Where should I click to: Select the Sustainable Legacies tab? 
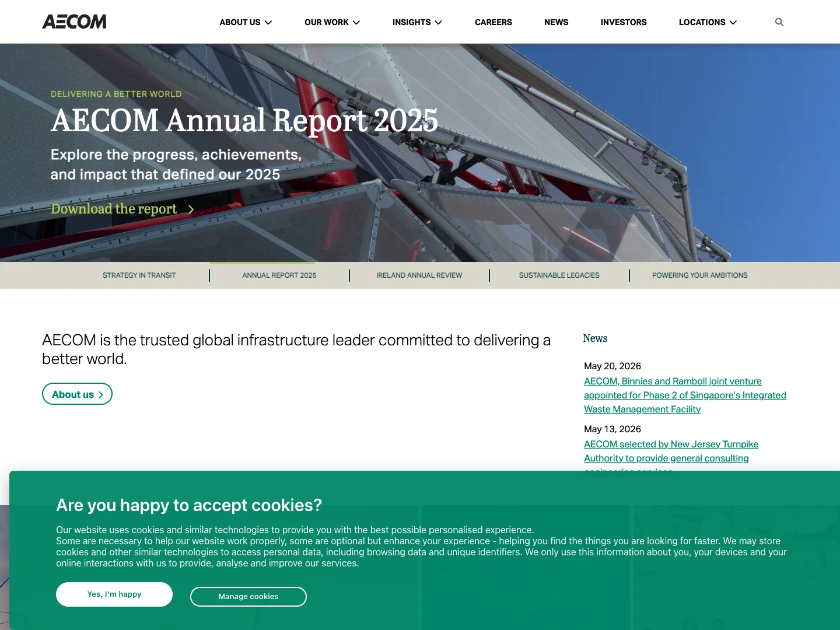559,275
